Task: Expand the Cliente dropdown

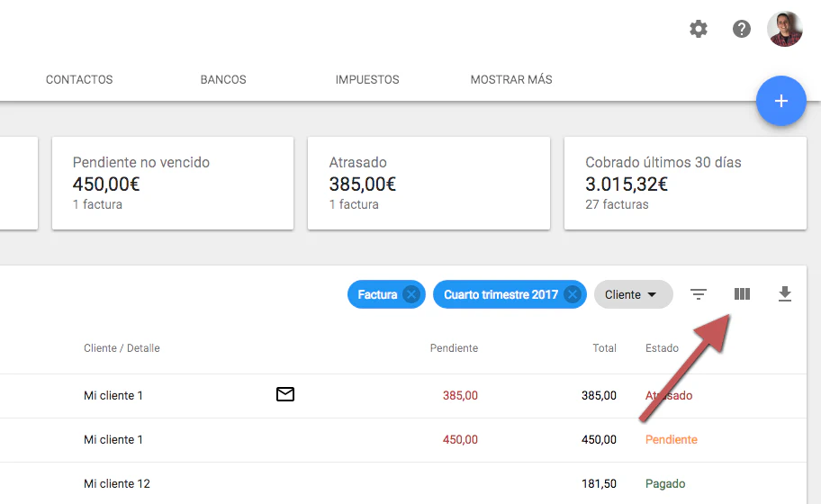Action: 633,294
